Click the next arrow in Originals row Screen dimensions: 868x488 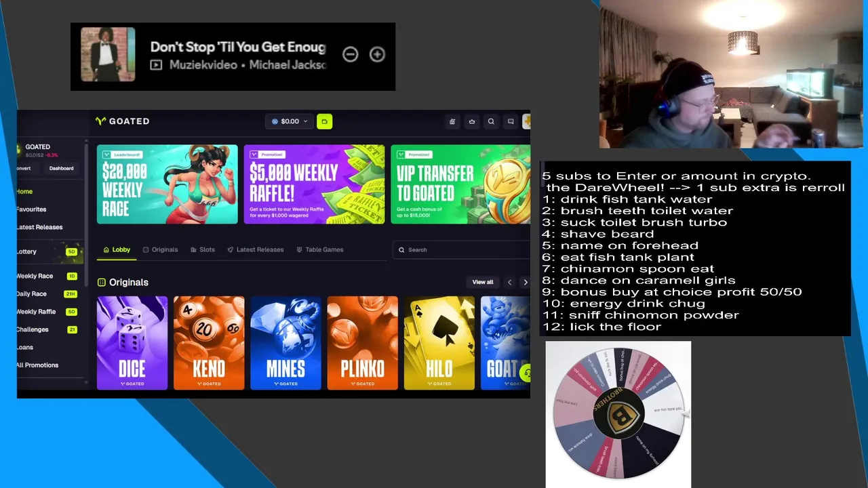pyautogui.click(x=525, y=282)
